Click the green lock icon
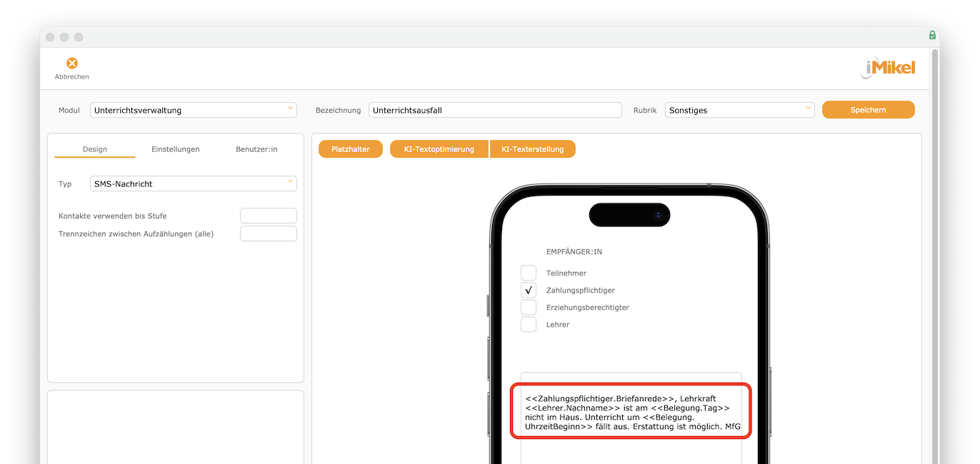Image resolution: width=980 pixels, height=464 pixels. 932,35
